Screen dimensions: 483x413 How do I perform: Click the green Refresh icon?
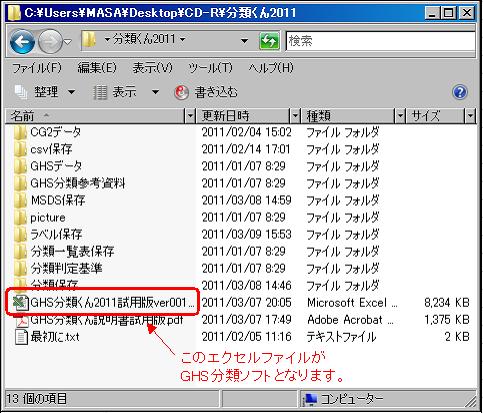269,41
